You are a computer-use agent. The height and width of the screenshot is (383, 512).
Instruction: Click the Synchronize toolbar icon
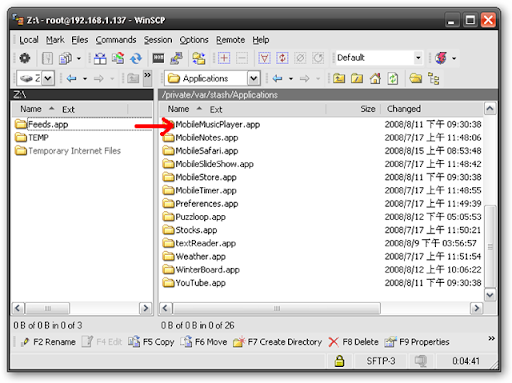(118, 58)
